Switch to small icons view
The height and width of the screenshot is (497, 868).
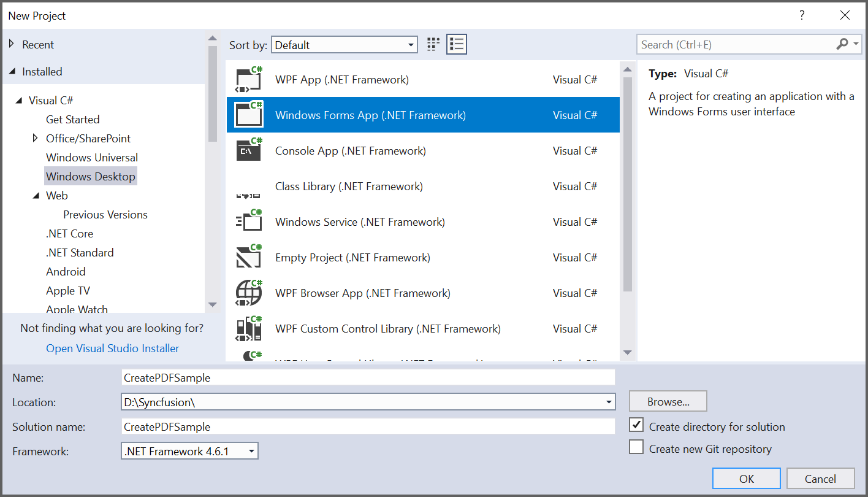point(433,44)
